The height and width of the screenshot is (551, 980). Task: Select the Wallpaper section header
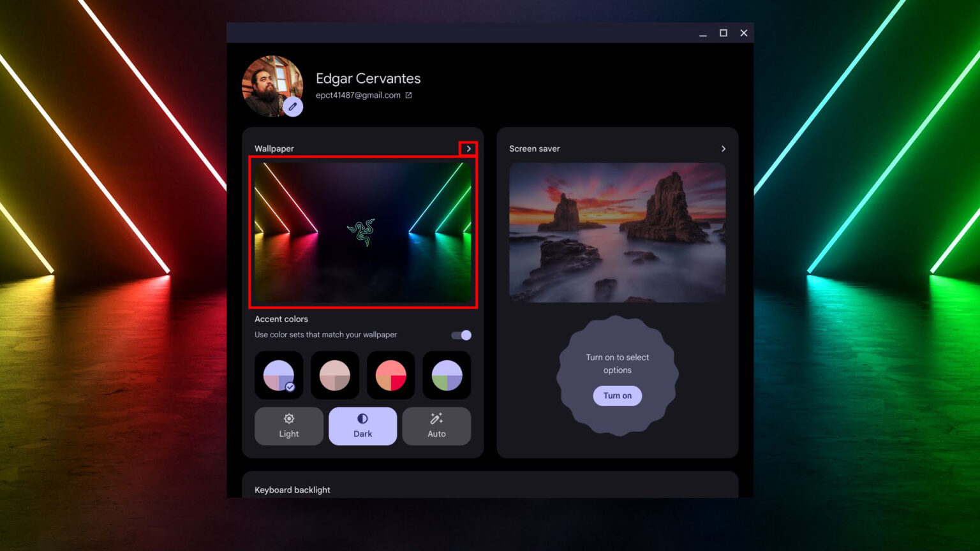pyautogui.click(x=274, y=148)
